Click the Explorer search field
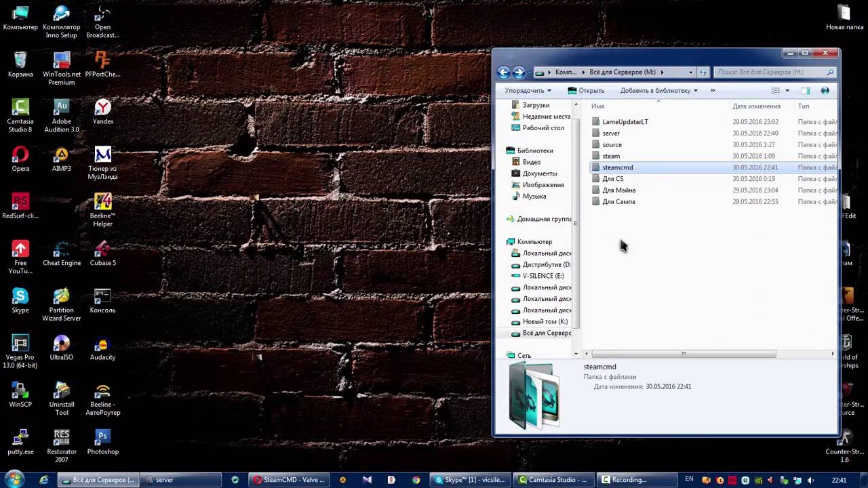The width and height of the screenshot is (868, 488). pyautogui.click(x=774, y=72)
